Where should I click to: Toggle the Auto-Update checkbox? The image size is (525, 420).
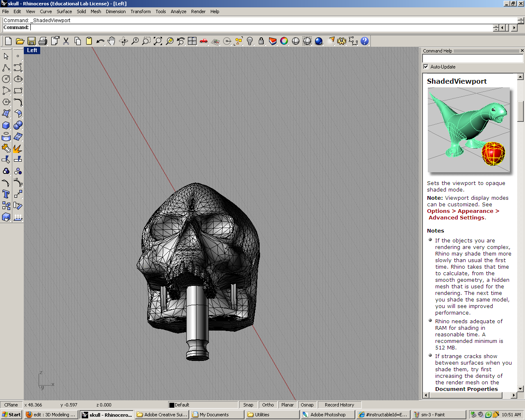pyautogui.click(x=426, y=67)
